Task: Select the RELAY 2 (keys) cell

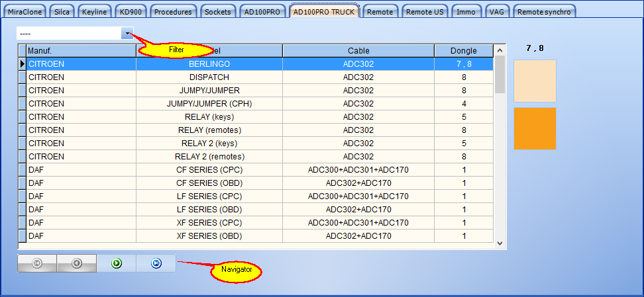Action: point(209,143)
